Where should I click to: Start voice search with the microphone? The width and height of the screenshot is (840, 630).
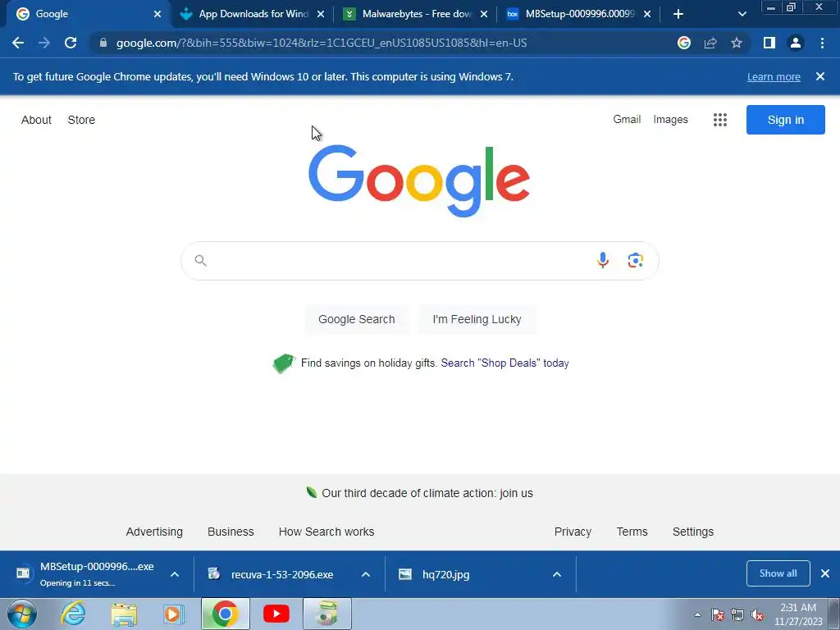(603, 260)
